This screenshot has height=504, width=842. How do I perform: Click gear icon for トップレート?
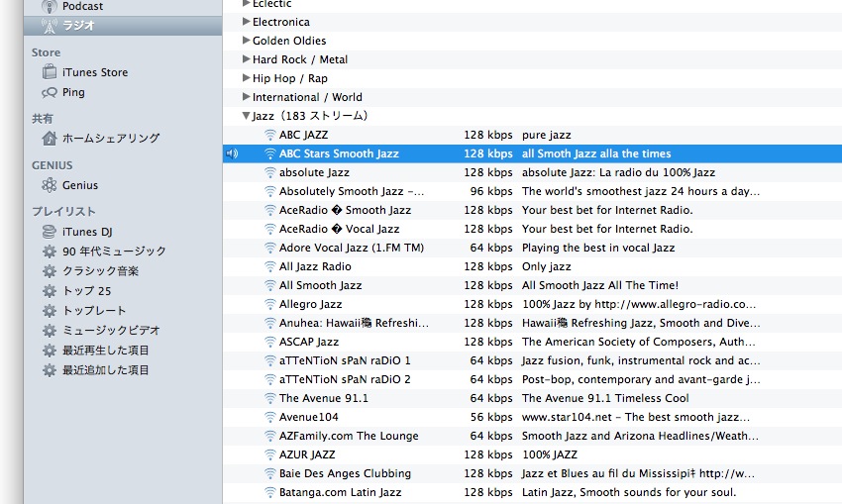(50, 311)
